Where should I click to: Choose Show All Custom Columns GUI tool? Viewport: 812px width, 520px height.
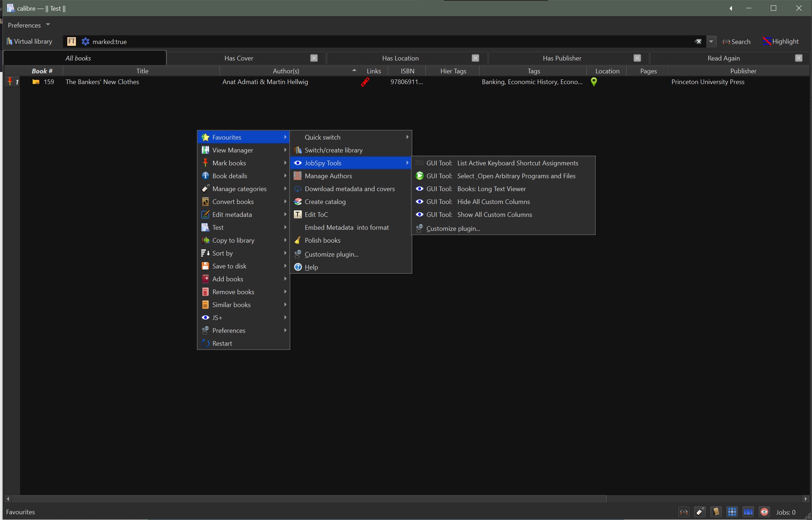click(503, 215)
